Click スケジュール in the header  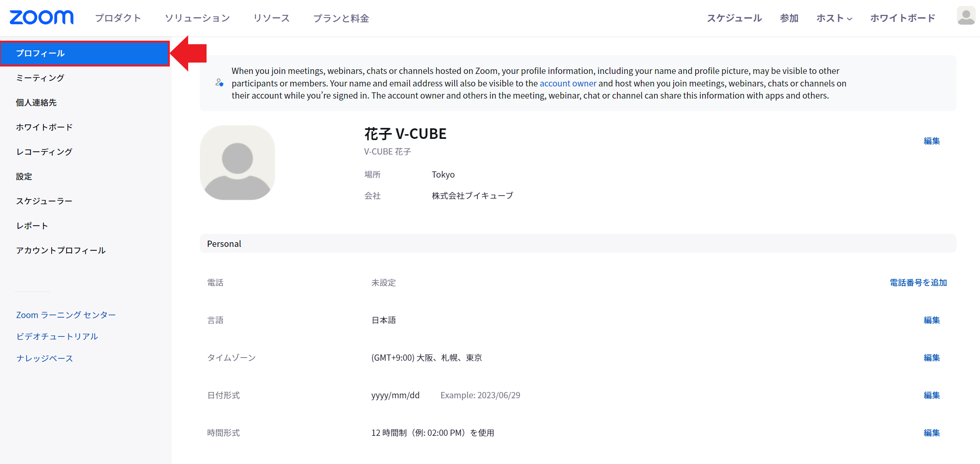734,18
